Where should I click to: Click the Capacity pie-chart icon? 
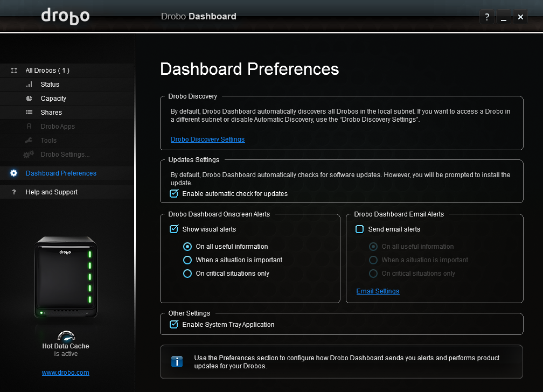(29, 99)
